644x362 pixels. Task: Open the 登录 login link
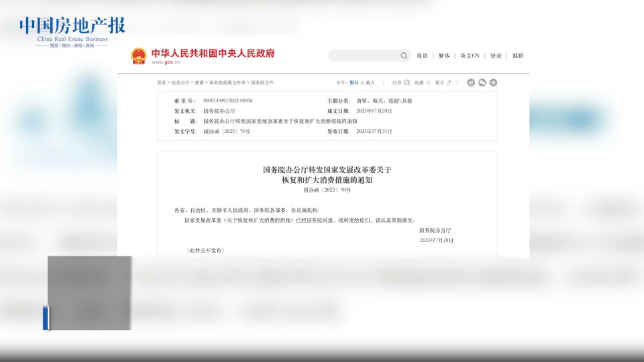(x=496, y=56)
